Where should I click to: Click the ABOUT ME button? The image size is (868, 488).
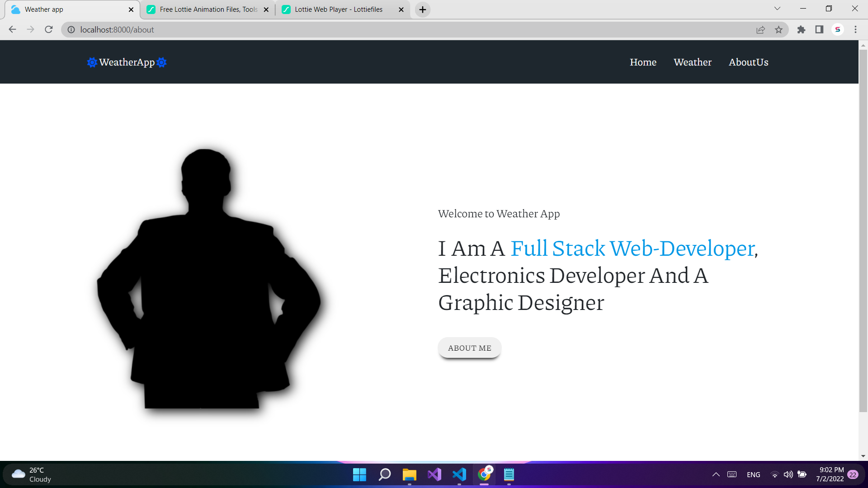coord(469,347)
